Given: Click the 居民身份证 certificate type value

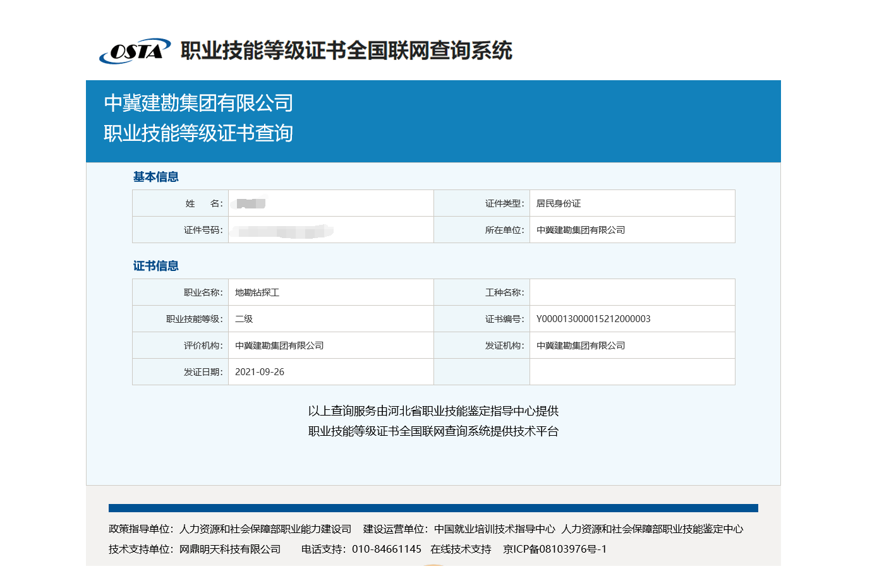Looking at the screenshot, I should (558, 203).
